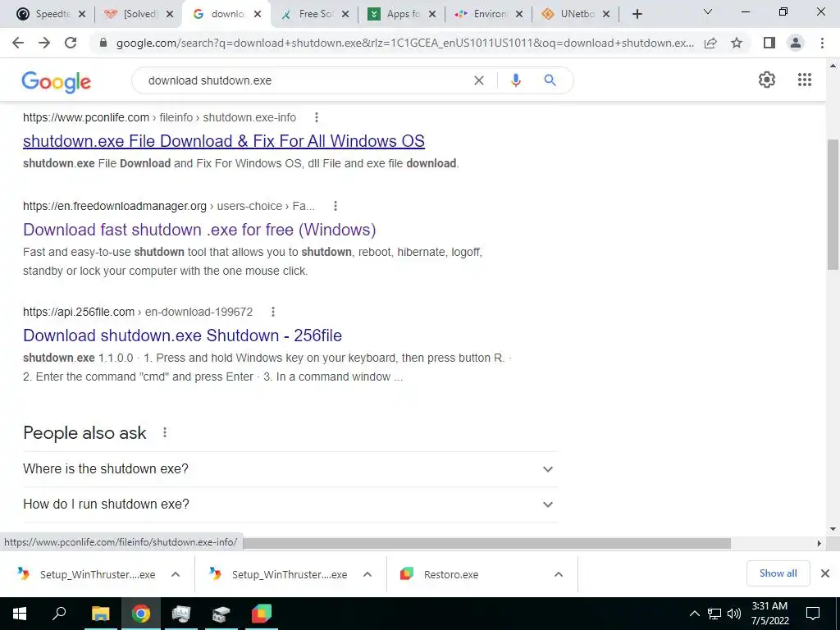The height and width of the screenshot is (630, 840).
Task: Clear the search box with the X
Action: click(479, 80)
